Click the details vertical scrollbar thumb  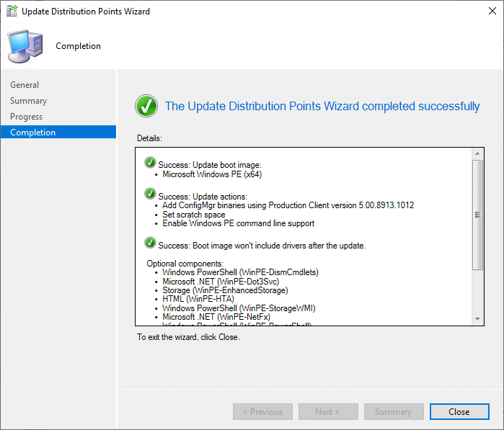[477, 215]
